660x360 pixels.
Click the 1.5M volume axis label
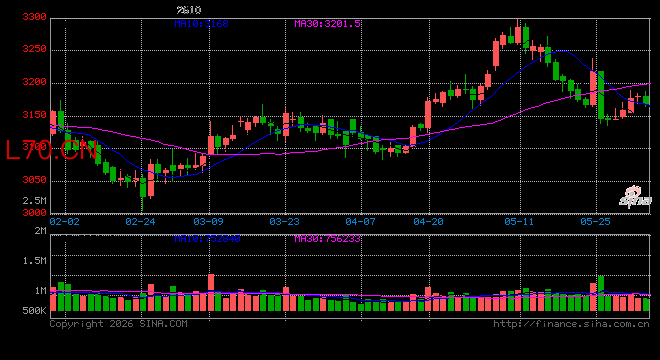(x=35, y=261)
